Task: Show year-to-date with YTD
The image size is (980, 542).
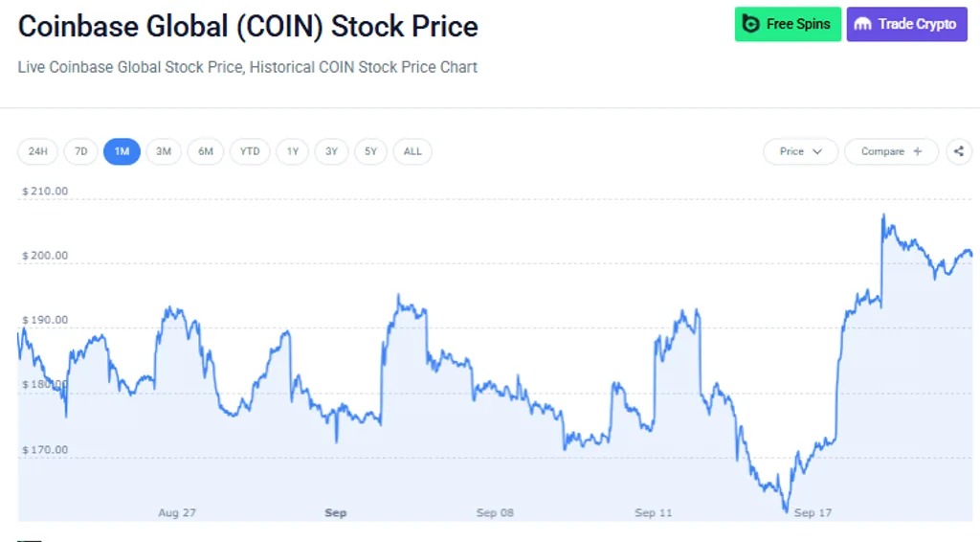Action: 250,151
